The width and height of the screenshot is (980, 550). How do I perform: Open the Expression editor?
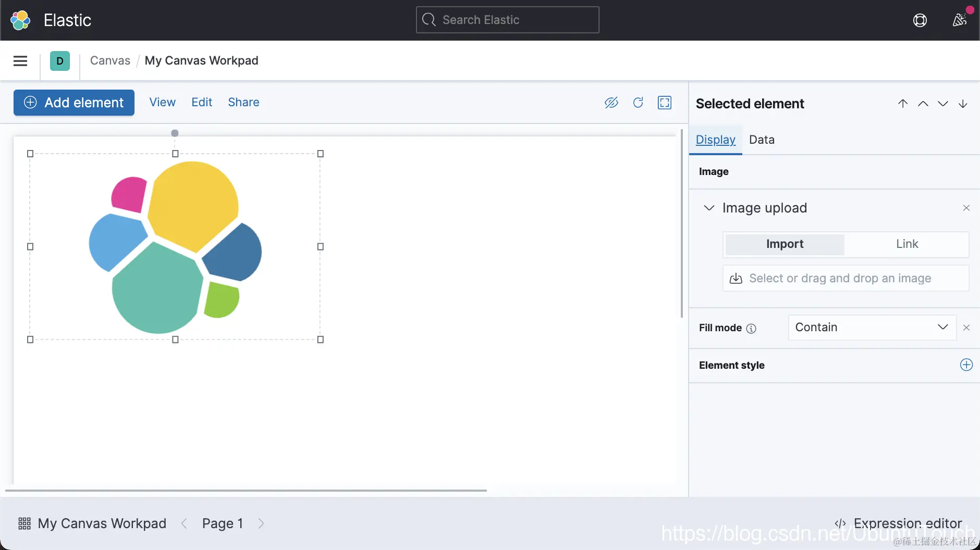pos(898,523)
